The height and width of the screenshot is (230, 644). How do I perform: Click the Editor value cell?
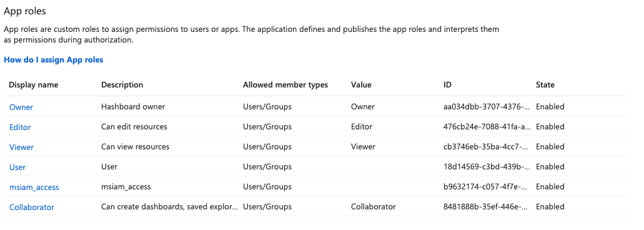pyautogui.click(x=362, y=127)
